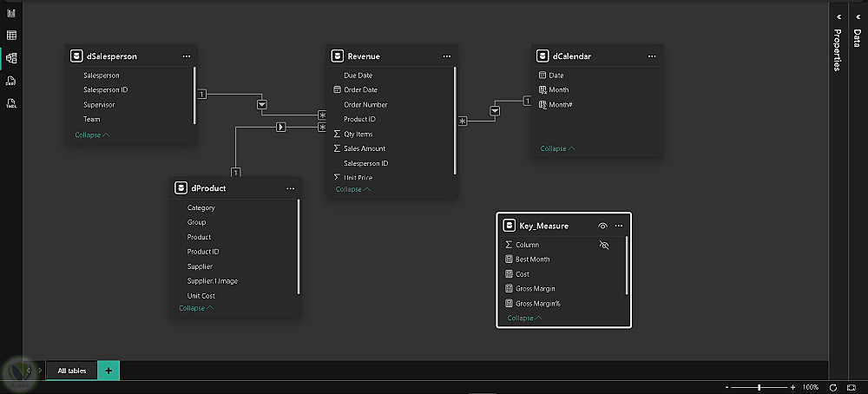Select the All tables tab
This screenshot has height=394, width=868.
tap(72, 371)
